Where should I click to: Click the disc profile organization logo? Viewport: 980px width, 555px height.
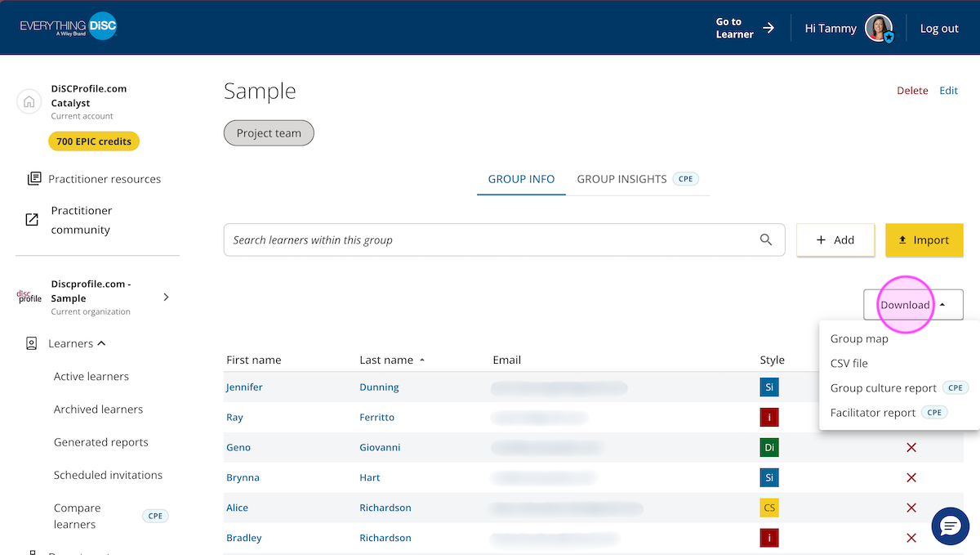coord(29,297)
